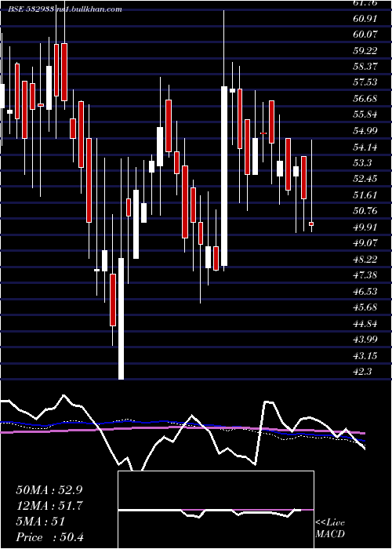Viewport: 392px width, 549px height.
Task: Select the 43.15 price axis label
Action: (x=365, y=355)
